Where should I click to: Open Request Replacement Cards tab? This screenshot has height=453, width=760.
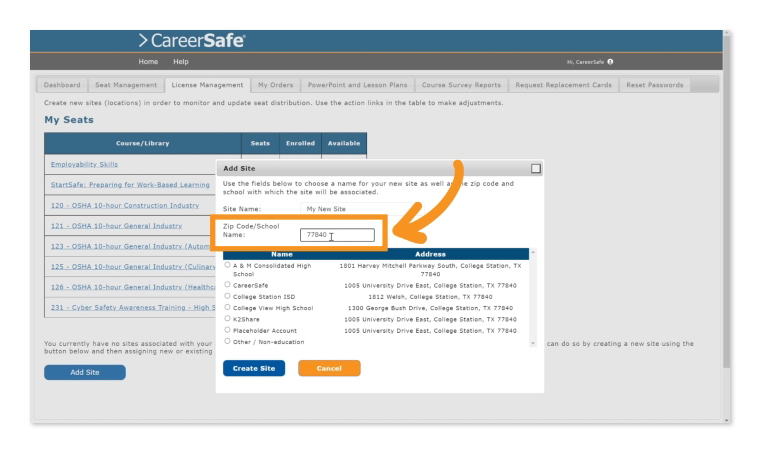[563, 85]
